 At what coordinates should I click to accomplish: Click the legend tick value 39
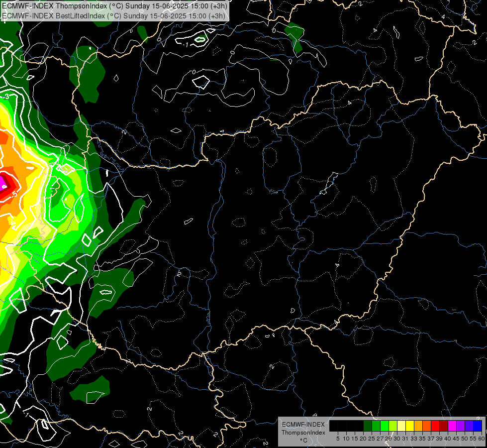pyautogui.click(x=439, y=439)
